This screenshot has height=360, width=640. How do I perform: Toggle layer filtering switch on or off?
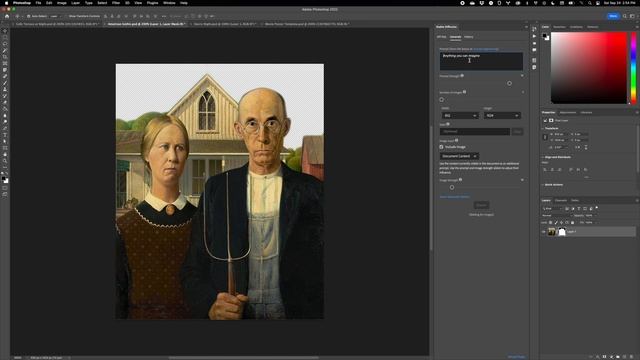(x=597, y=208)
